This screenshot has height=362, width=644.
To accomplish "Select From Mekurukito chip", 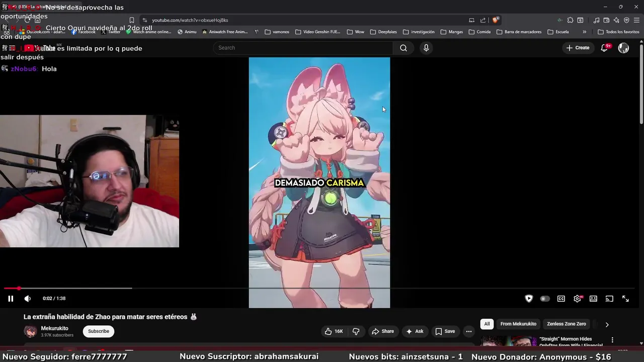I will pyautogui.click(x=518, y=324).
